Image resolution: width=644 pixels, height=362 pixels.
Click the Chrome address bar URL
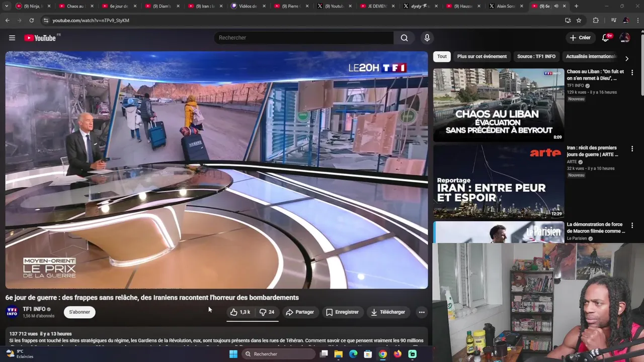(91, 20)
